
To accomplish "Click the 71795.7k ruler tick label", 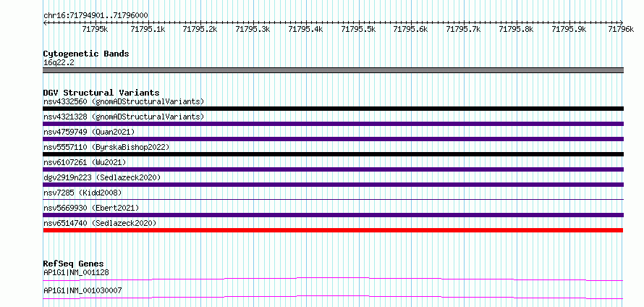I will (463, 29).
